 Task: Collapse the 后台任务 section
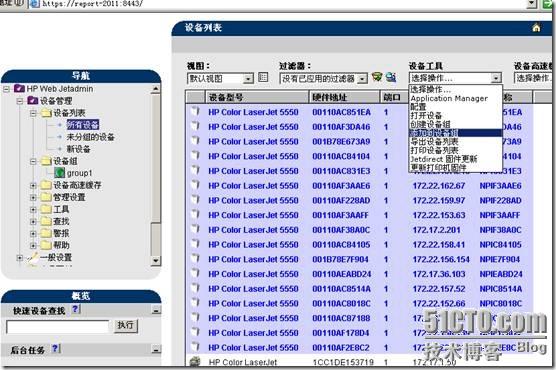[156, 350]
